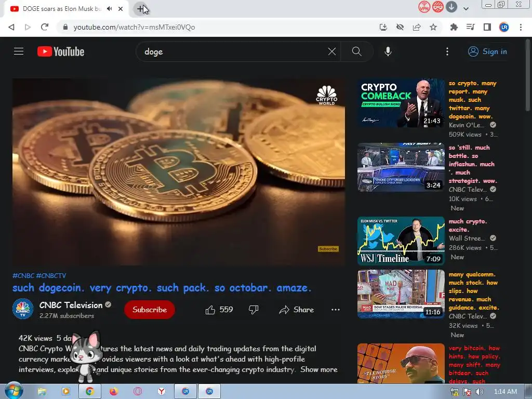Open the CNBC Television channel name link
Screen dimensions: 532x399
point(71,305)
